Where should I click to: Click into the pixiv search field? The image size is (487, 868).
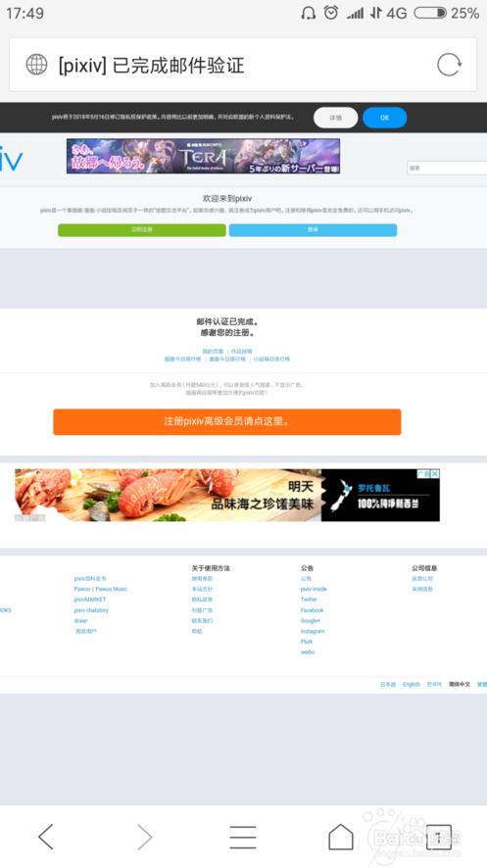tap(447, 168)
